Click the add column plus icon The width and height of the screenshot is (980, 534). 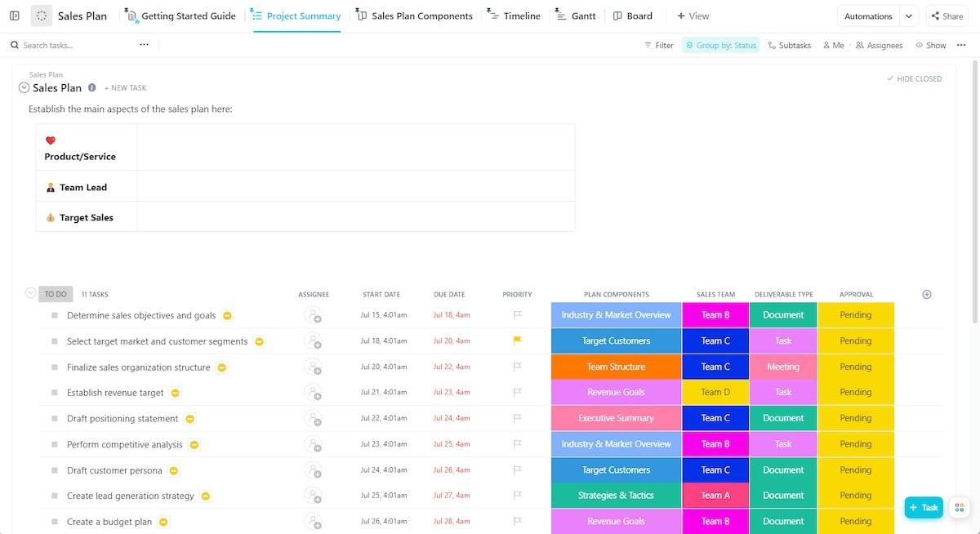(926, 295)
